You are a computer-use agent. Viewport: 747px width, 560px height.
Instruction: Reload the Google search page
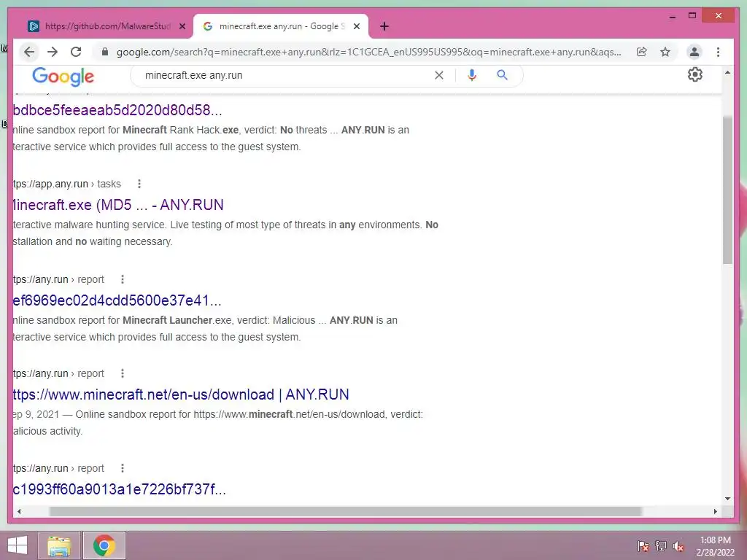coord(76,52)
